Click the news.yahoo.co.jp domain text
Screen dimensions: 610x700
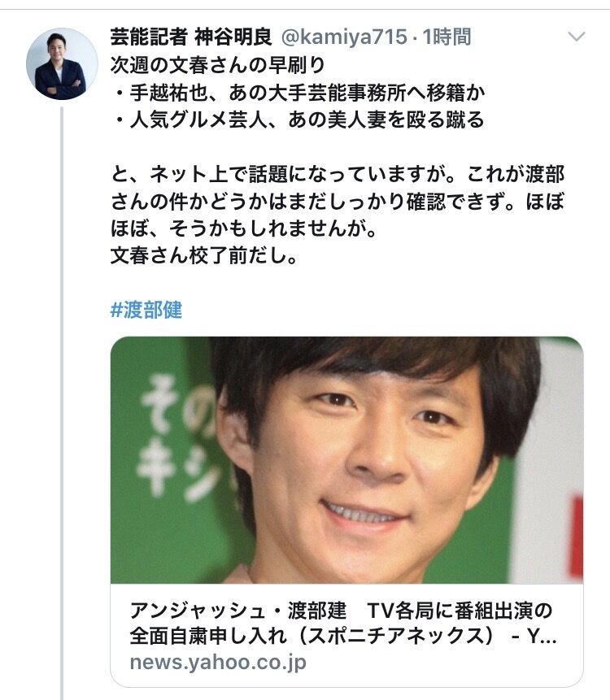click(218, 662)
